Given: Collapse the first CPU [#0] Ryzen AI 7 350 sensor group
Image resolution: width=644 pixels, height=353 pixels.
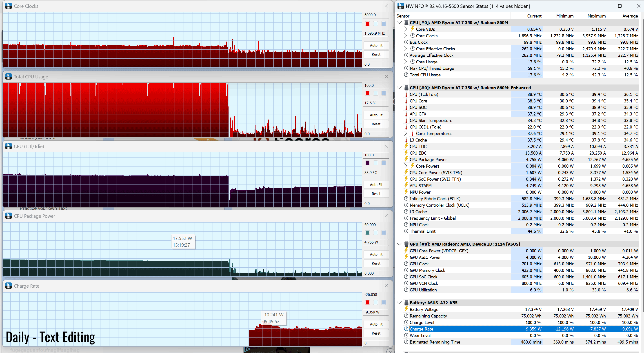Looking at the screenshot, I should pyautogui.click(x=399, y=22).
